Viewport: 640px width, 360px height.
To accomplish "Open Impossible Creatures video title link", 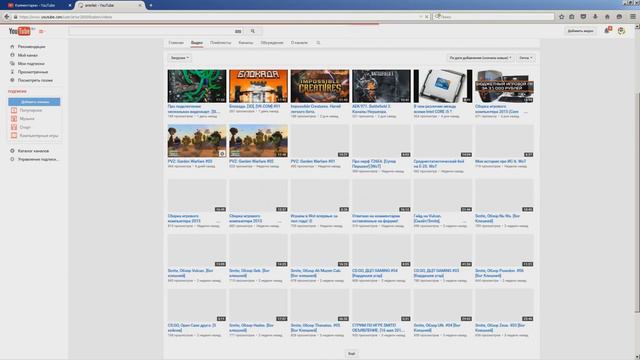I will point(316,109).
